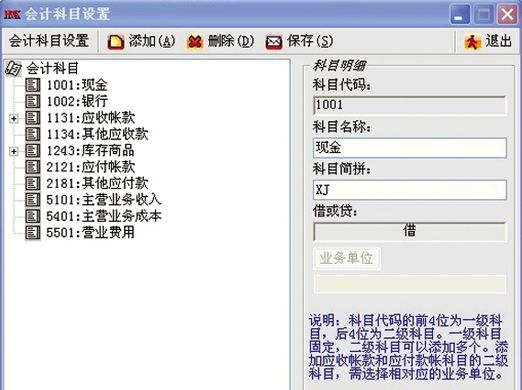
Task: Select the 会计科目 root node icon
Action: 13,69
